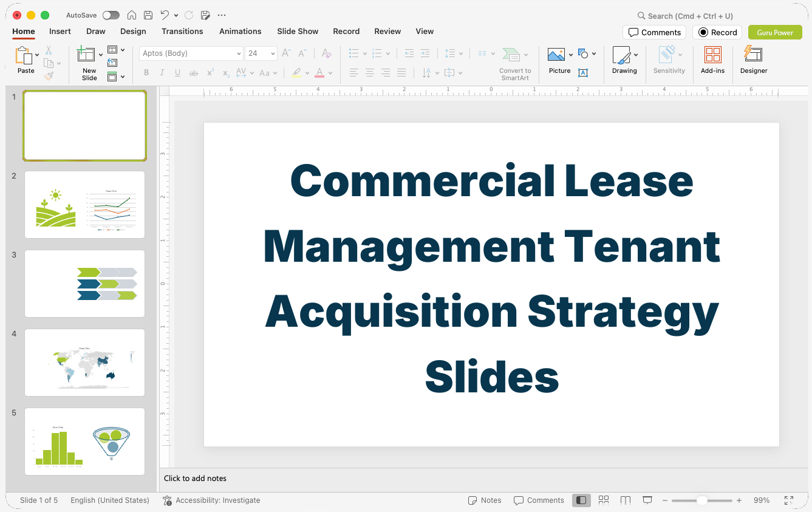Click the font color red A swatch
The width and height of the screenshot is (812, 512).
pyautogui.click(x=319, y=73)
